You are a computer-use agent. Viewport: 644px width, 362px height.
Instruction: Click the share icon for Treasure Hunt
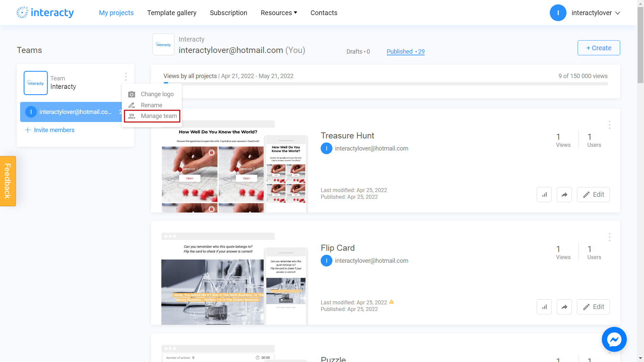point(565,194)
